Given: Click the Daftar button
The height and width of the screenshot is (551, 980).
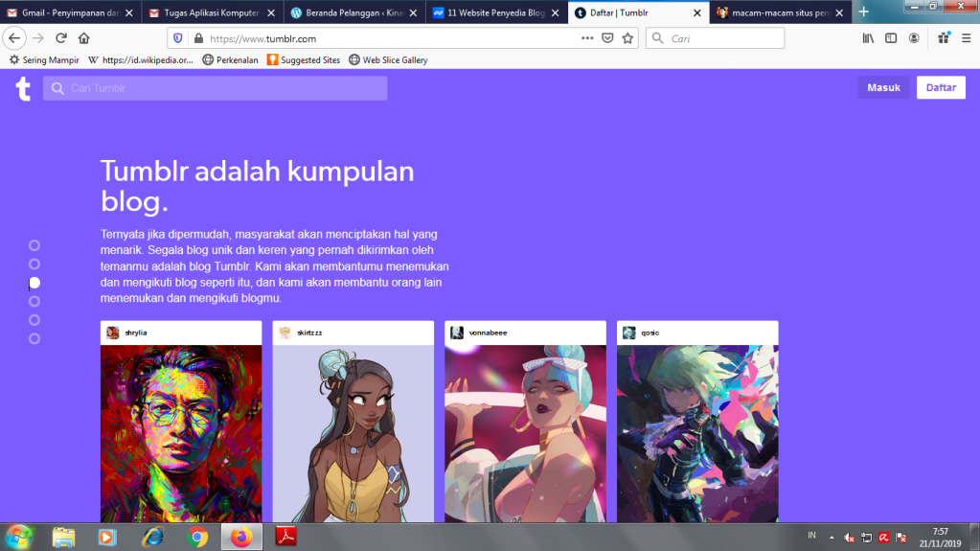Looking at the screenshot, I should click(941, 88).
